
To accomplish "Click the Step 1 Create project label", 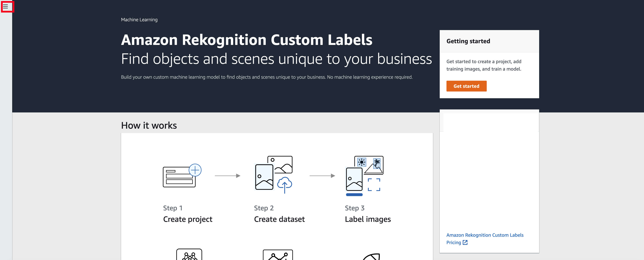I will [x=188, y=214].
